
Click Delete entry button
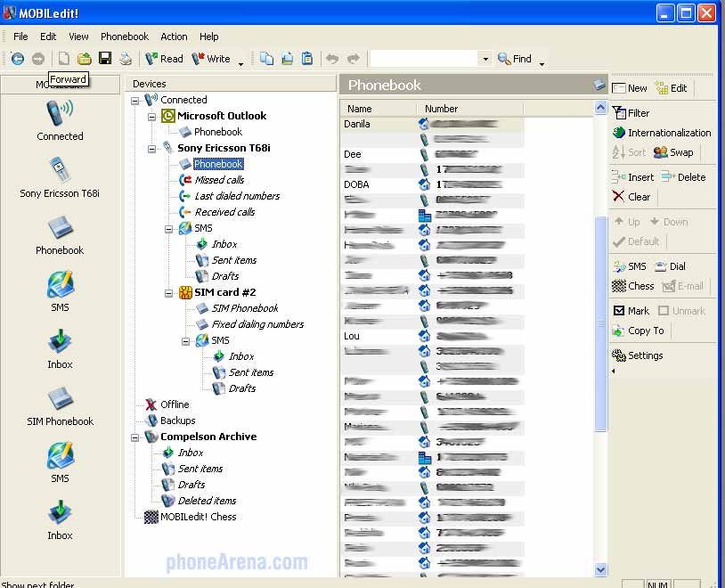click(683, 177)
